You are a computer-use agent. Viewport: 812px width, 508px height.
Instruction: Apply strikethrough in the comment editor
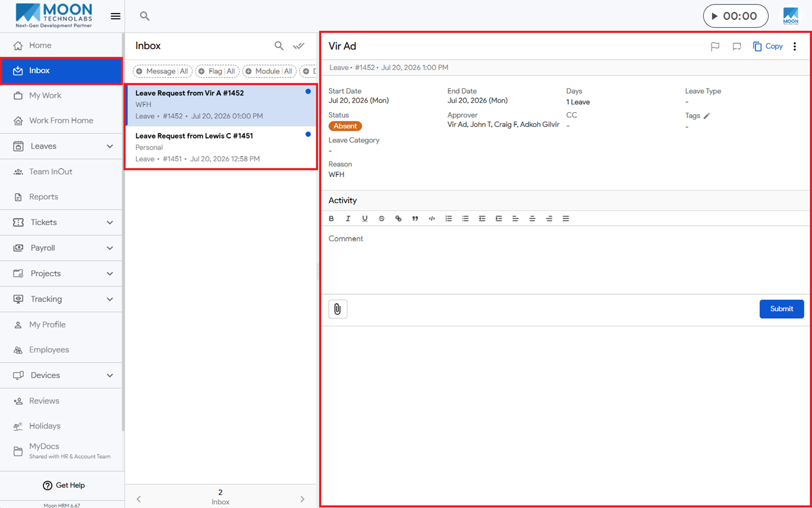click(382, 218)
